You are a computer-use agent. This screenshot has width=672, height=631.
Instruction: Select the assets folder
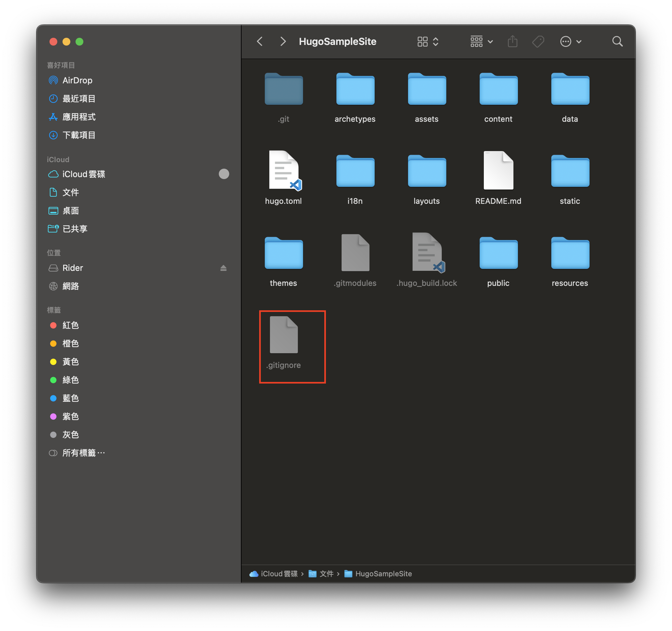pos(427,98)
